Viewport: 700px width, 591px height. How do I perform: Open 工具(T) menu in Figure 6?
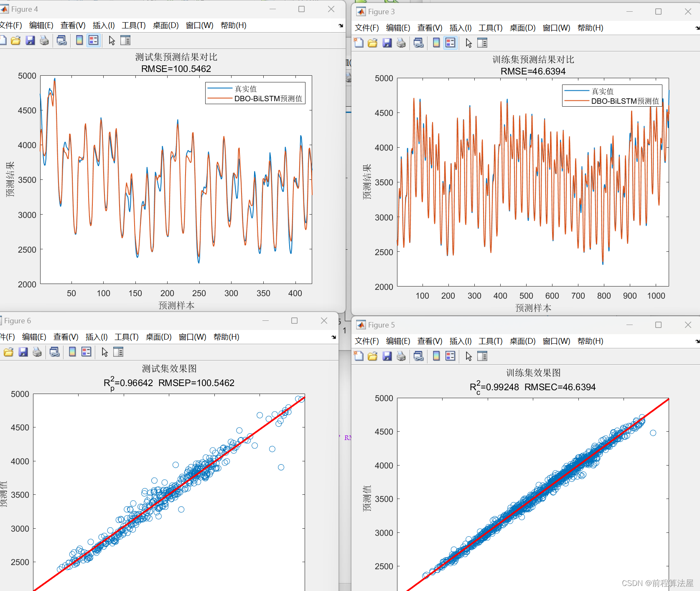coord(127,337)
